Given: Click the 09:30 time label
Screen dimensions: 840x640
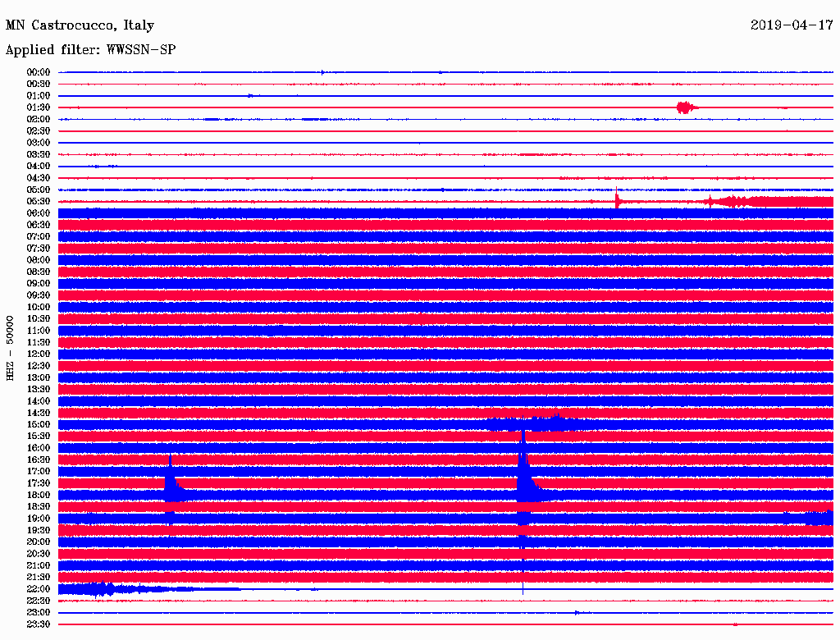Looking at the screenshot, I should pyautogui.click(x=39, y=295).
